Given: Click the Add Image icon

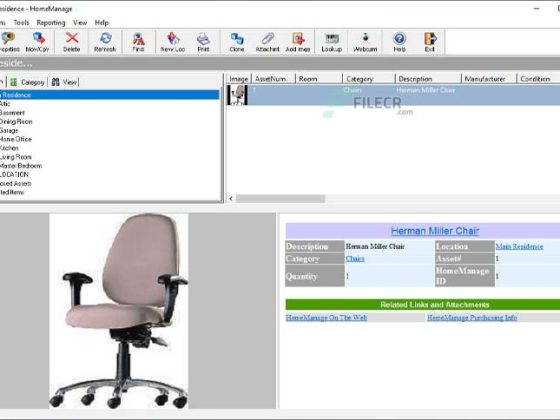Looking at the screenshot, I should tap(298, 42).
